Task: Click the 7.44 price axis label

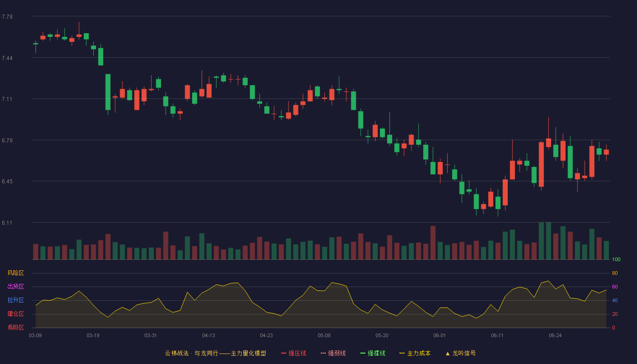Action: pos(7,58)
